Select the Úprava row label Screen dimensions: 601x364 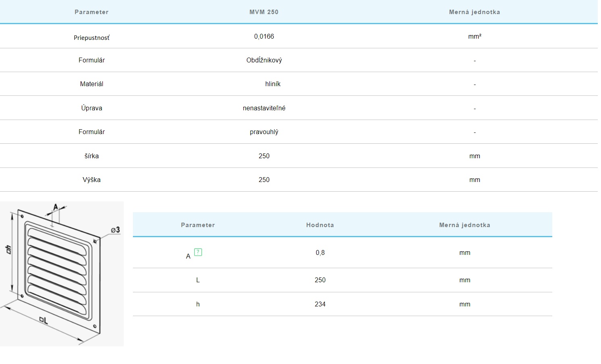[x=91, y=108]
